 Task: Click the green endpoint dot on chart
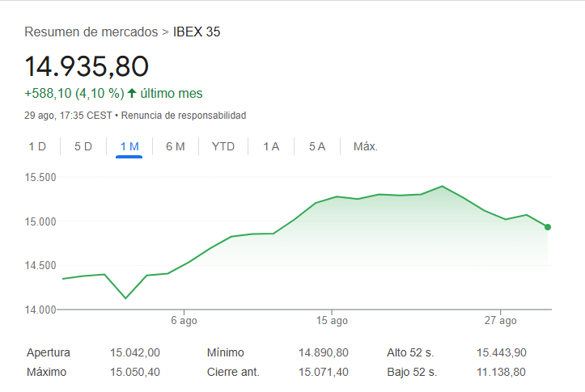pos(548,227)
